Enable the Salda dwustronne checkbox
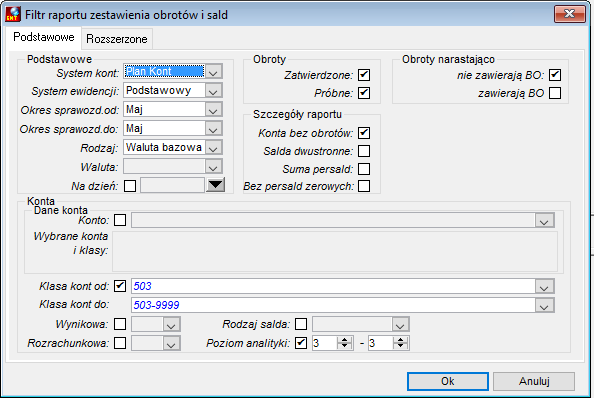Image resolution: width=594 pixels, height=398 pixels. tap(364, 151)
